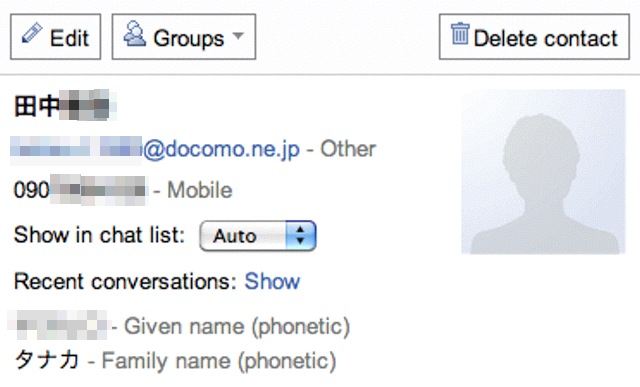Screen dimensions: 640x387
Task: Click the pencil icon on Edit button
Action: [32, 33]
